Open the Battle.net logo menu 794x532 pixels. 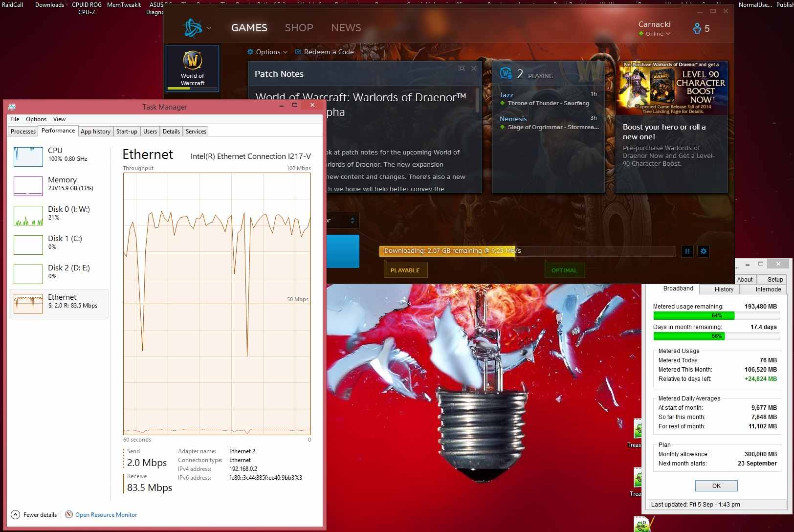tap(197, 28)
